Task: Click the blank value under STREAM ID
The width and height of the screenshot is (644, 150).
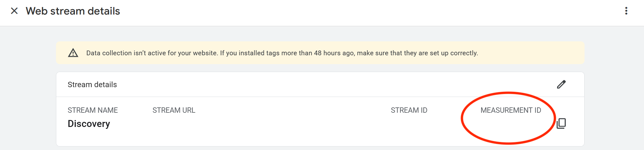Action: click(x=409, y=124)
